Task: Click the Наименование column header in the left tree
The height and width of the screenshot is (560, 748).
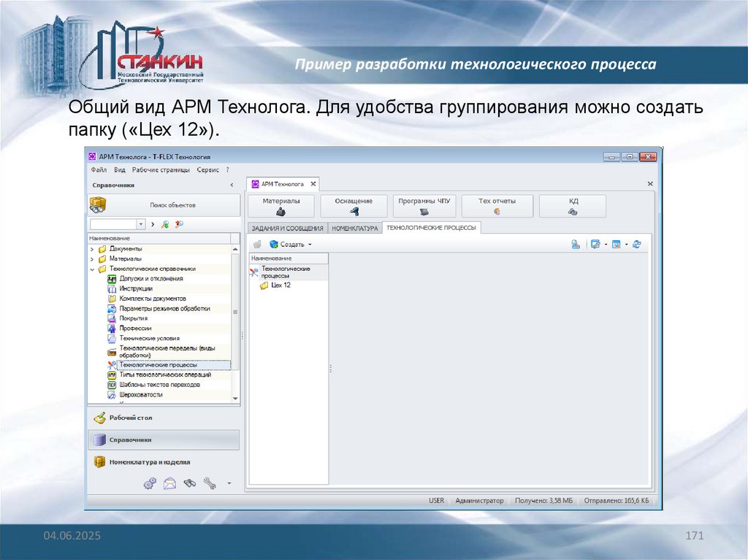Action: (x=159, y=238)
